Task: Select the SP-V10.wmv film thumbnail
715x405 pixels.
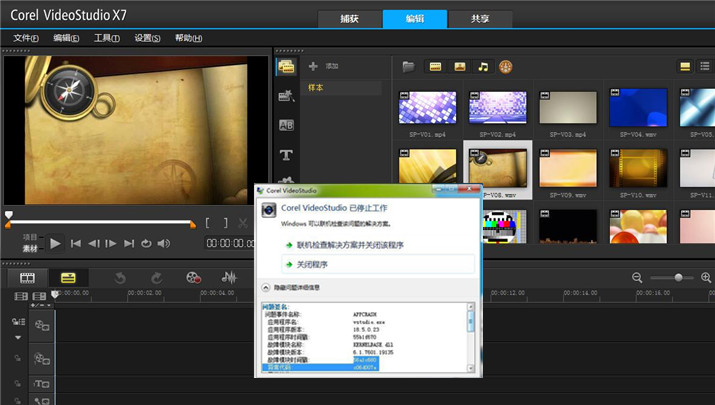Action: [638, 169]
